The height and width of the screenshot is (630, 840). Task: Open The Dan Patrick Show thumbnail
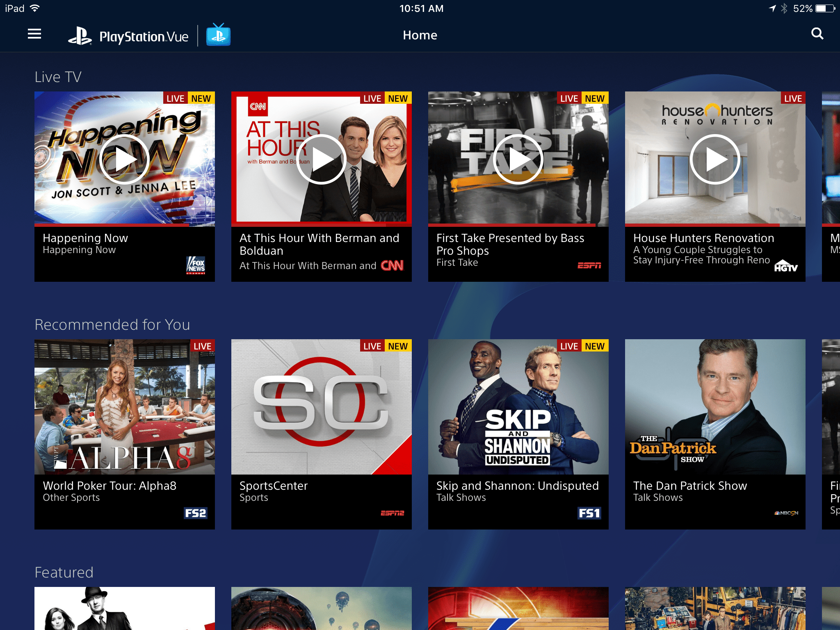pyautogui.click(x=715, y=407)
